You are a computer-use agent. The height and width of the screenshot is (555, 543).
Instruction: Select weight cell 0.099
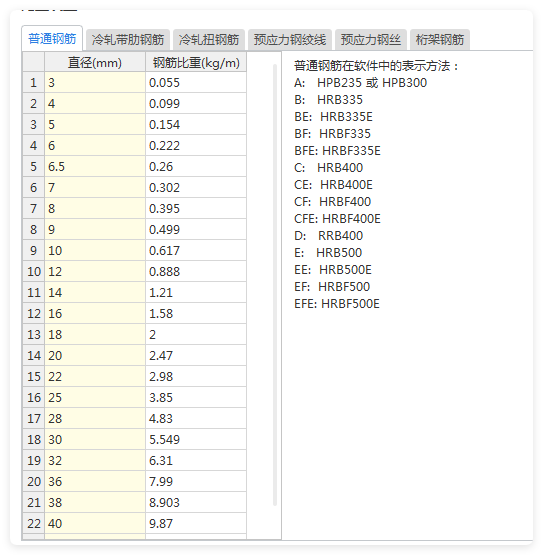(x=196, y=103)
